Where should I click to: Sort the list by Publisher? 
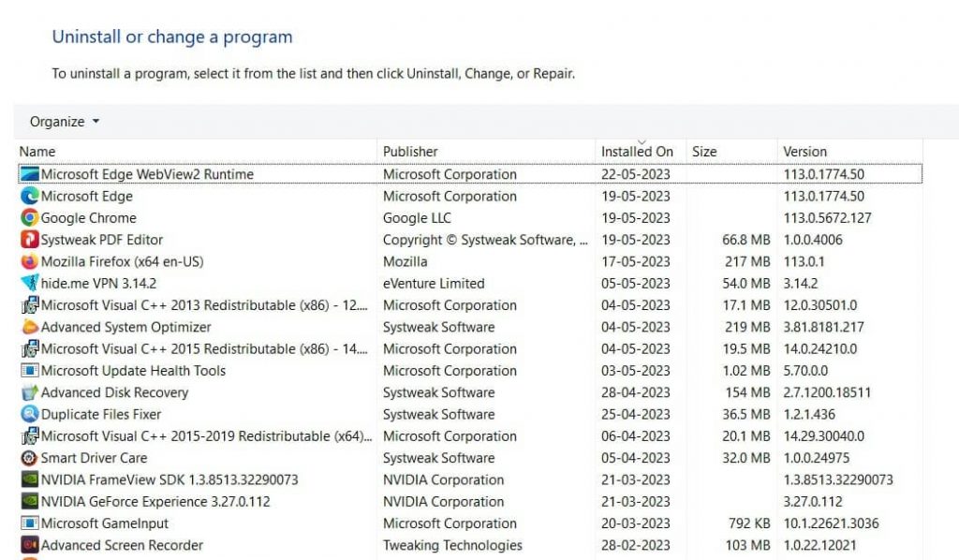(x=407, y=151)
